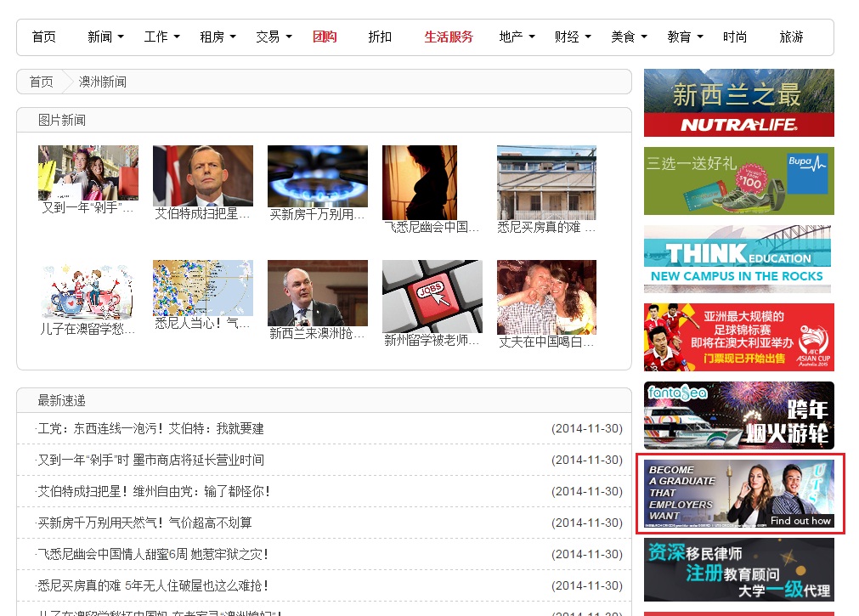This screenshot has width=859, height=616.
Task: Click the 团购 menu item
Action: 325,37
